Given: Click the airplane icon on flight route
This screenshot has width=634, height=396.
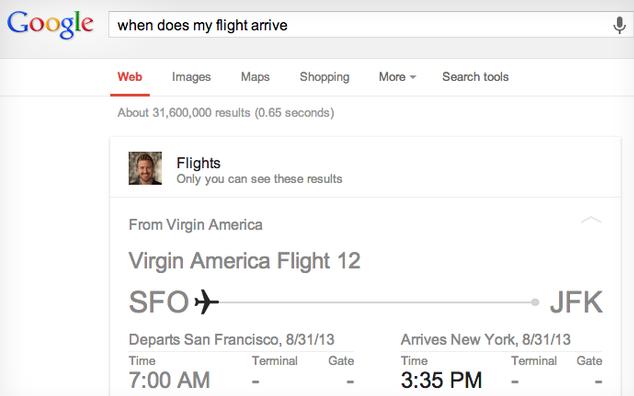Looking at the screenshot, I should 206,302.
